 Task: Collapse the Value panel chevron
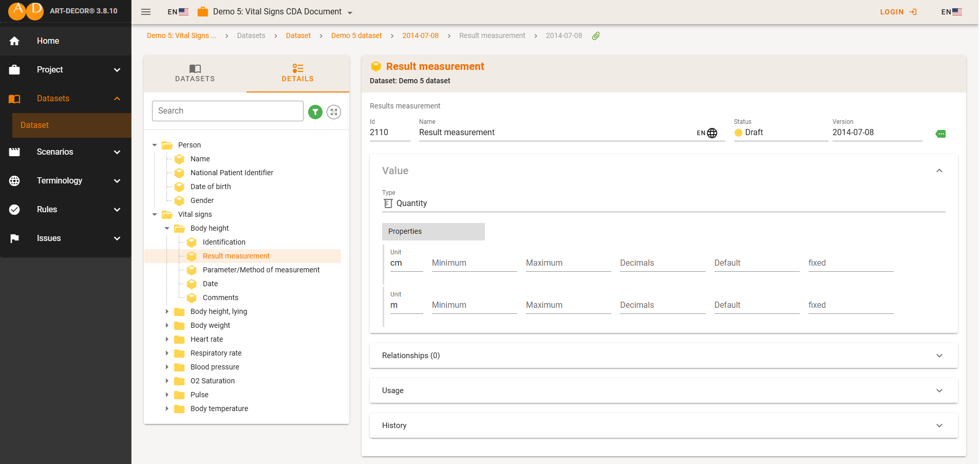[939, 171]
